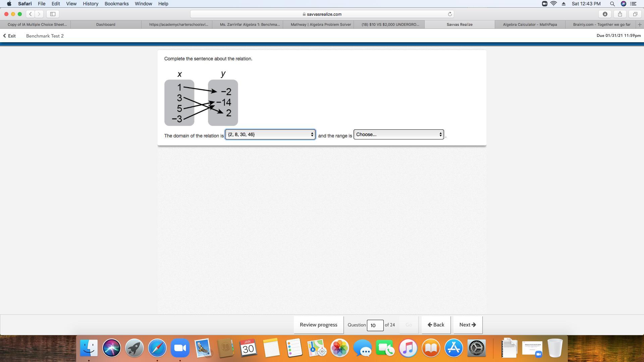Viewport: 644px width, 362px height.
Task: Open the domain dropdown showing {2, 8, 30, 46}
Action: 270,134
